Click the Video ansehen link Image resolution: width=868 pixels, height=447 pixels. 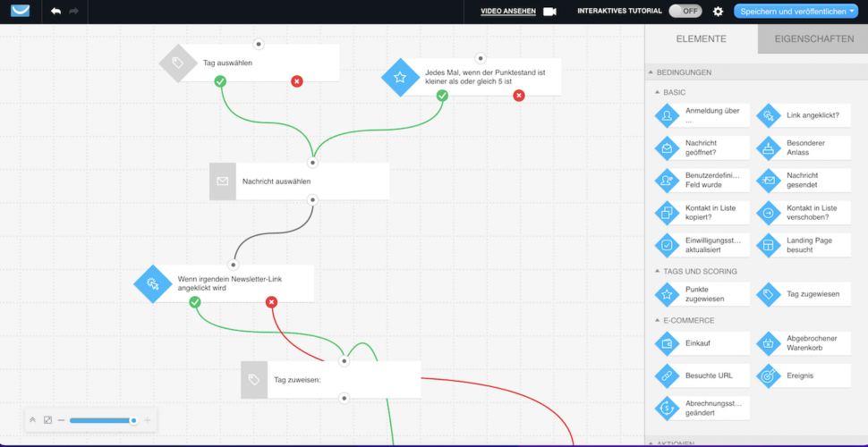(508, 11)
